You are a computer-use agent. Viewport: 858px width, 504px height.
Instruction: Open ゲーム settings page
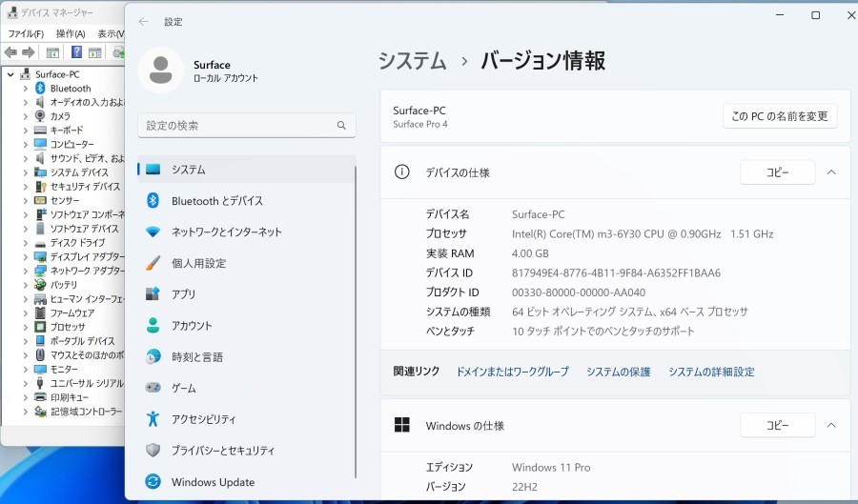tap(246, 388)
